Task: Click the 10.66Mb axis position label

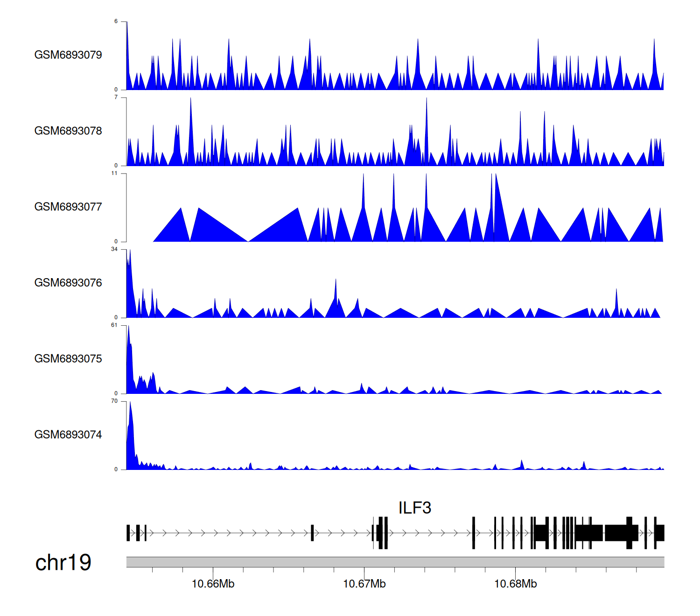Action: (213, 584)
